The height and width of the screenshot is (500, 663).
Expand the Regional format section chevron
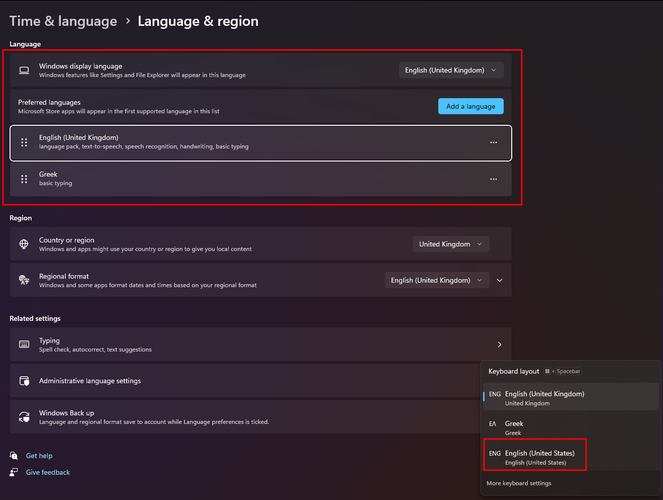(499, 281)
